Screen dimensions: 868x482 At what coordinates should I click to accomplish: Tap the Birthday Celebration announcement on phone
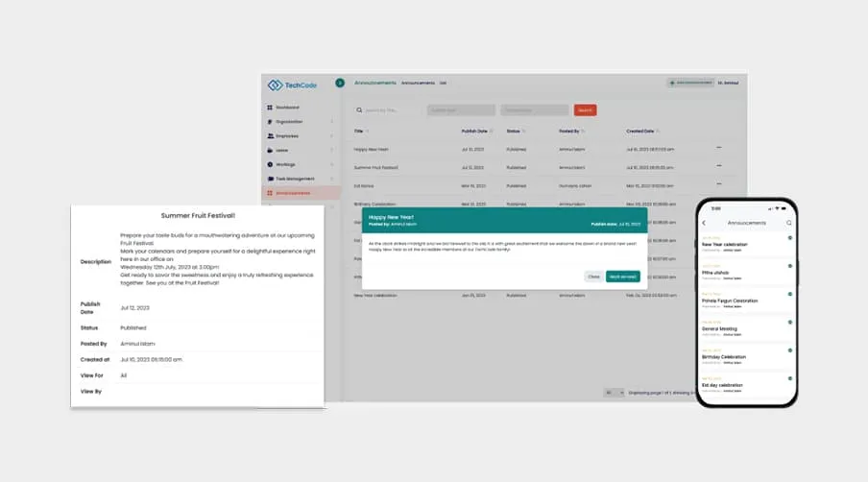click(746, 357)
